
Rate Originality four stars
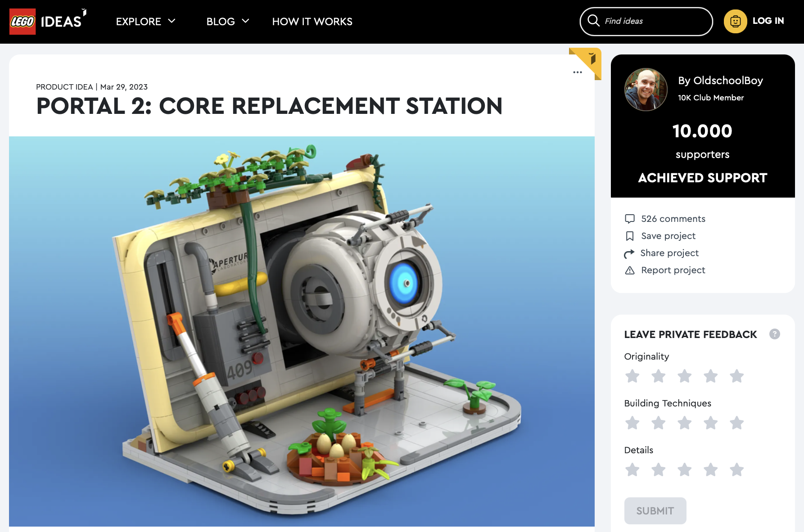[x=711, y=376]
